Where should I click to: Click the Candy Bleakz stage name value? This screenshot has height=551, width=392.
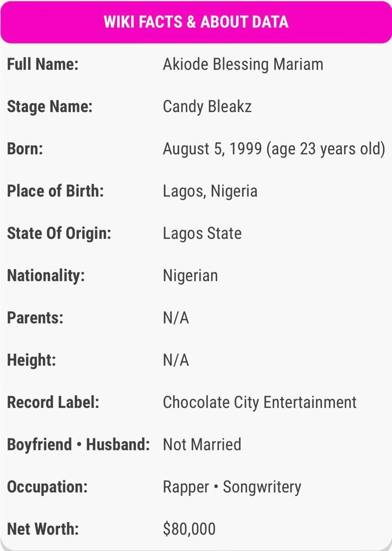point(207,107)
